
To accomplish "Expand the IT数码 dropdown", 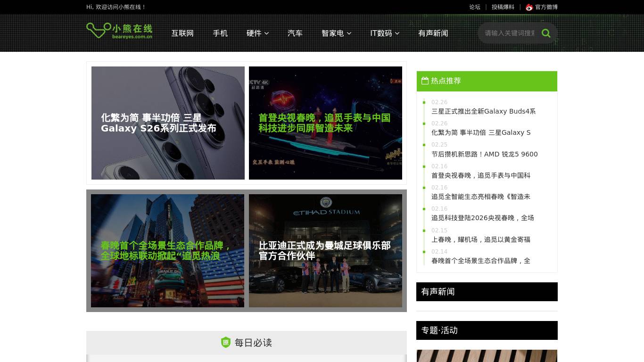I will tap(384, 33).
